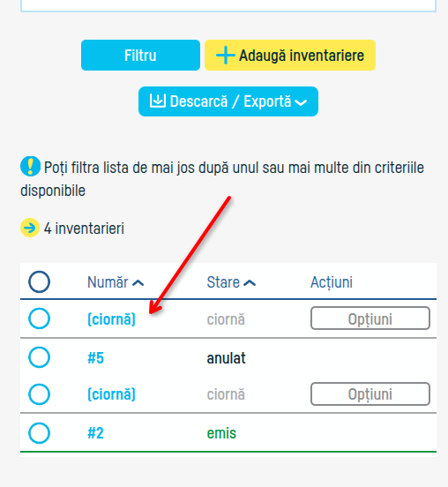Viewport: 448px width, 487px height.
Task: Select the second ciornă row checkbox
Action: click(x=39, y=394)
